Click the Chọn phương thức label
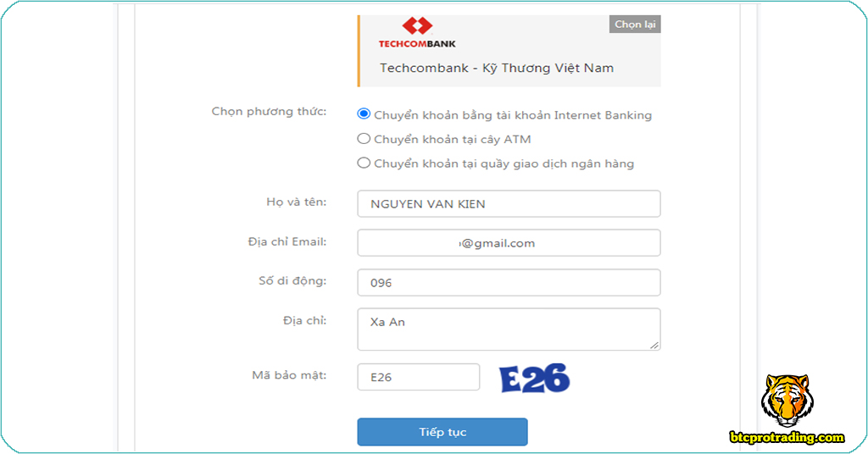The height and width of the screenshot is (454, 868). [269, 112]
